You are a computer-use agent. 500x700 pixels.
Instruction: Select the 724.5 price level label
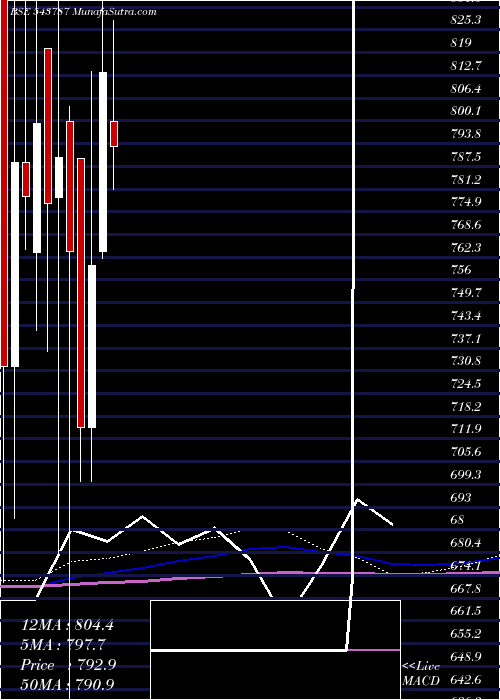[x=466, y=383]
